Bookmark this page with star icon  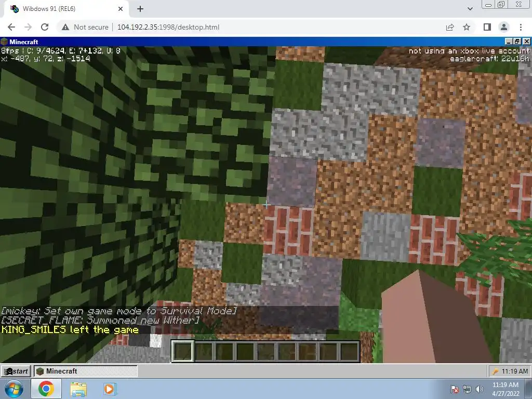point(467,27)
